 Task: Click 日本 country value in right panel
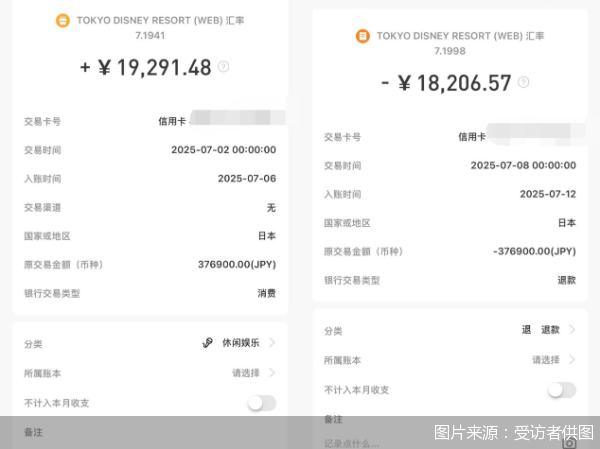[567, 223]
